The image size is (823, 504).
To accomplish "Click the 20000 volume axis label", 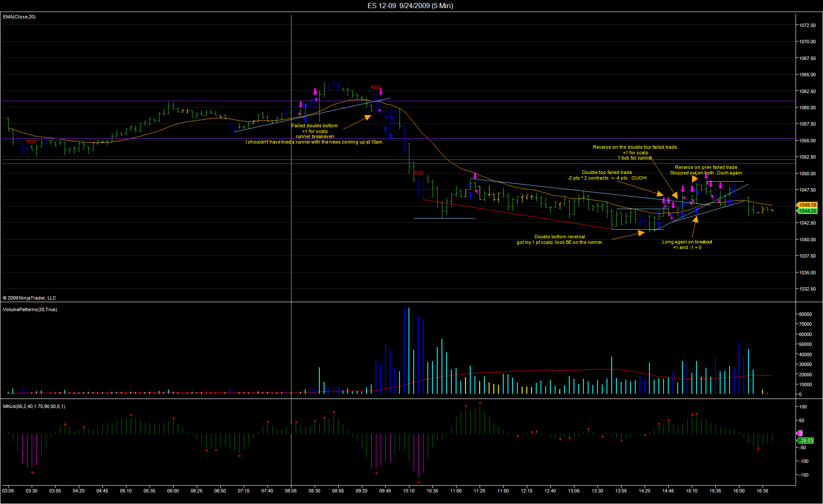I will [x=805, y=375].
